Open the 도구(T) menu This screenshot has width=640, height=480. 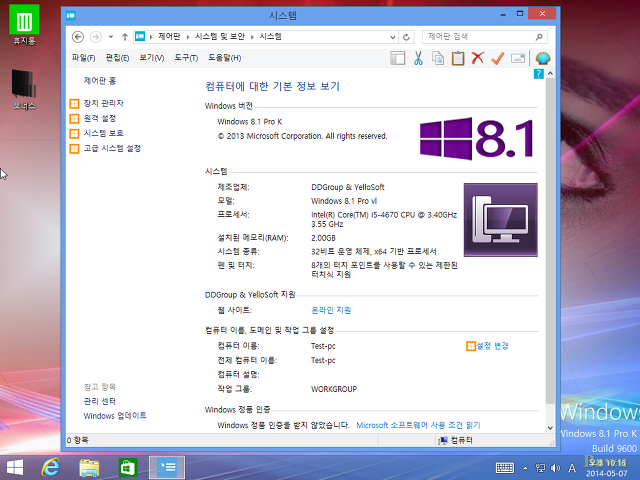point(186,58)
